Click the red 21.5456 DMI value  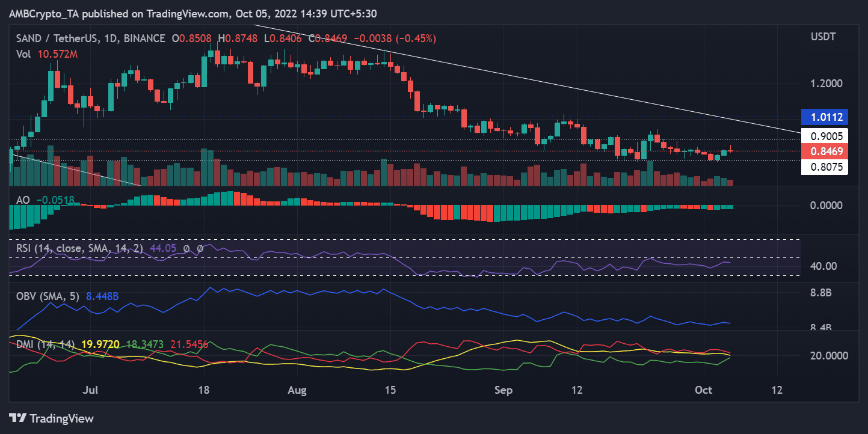pos(189,344)
